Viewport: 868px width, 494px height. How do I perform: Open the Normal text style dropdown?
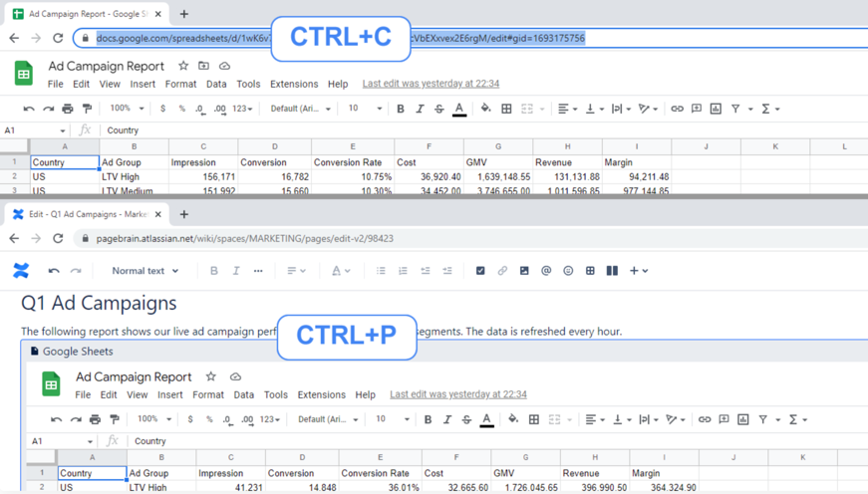[x=145, y=271]
